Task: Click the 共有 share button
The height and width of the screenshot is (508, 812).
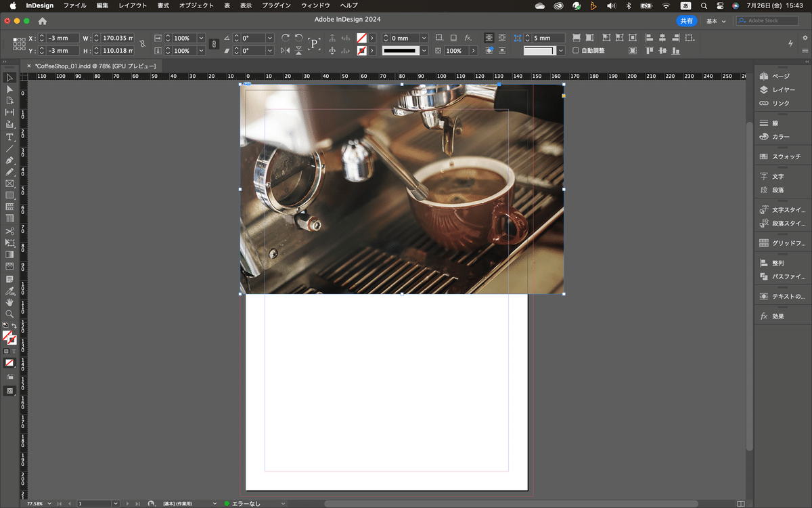Action: 687,21
